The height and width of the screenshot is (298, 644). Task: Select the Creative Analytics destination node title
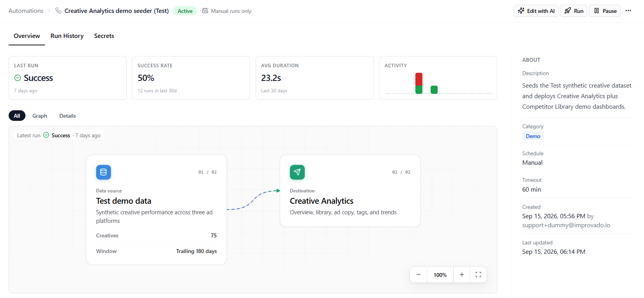click(x=321, y=201)
